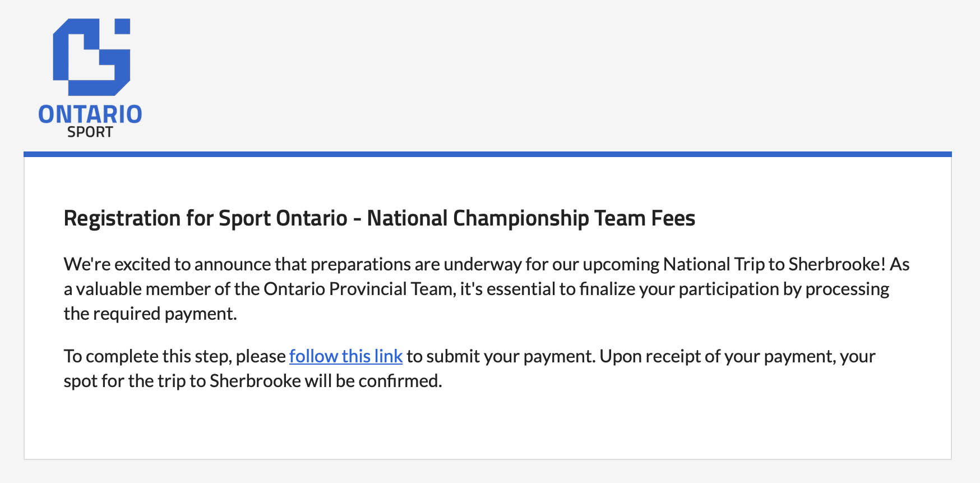Click "National Championship Team Fees" in the heading
Image resolution: width=980 pixels, height=483 pixels.
530,218
